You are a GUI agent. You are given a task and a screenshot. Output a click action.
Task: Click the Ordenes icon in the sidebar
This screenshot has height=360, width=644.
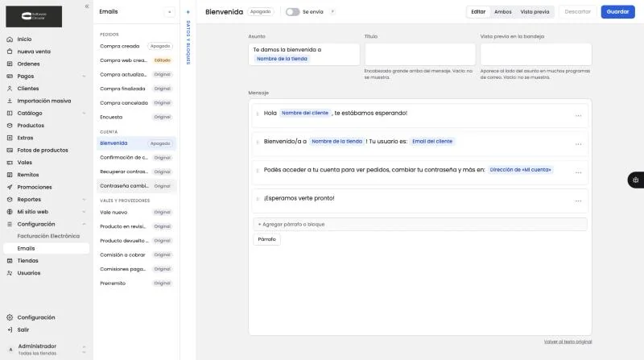(10, 64)
